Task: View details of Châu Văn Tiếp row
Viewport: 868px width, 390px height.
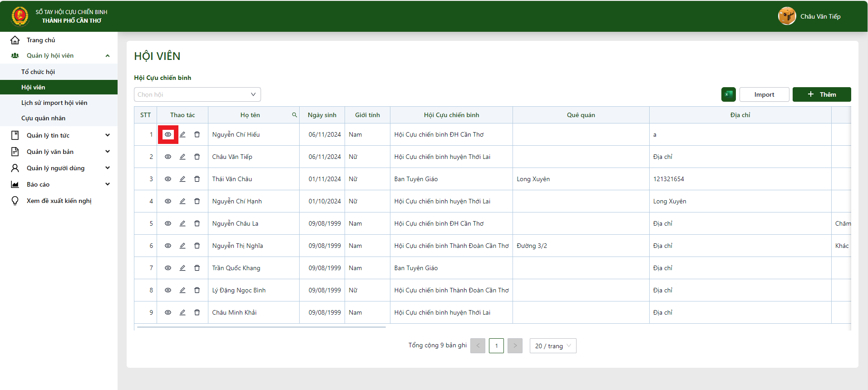Action: point(168,157)
